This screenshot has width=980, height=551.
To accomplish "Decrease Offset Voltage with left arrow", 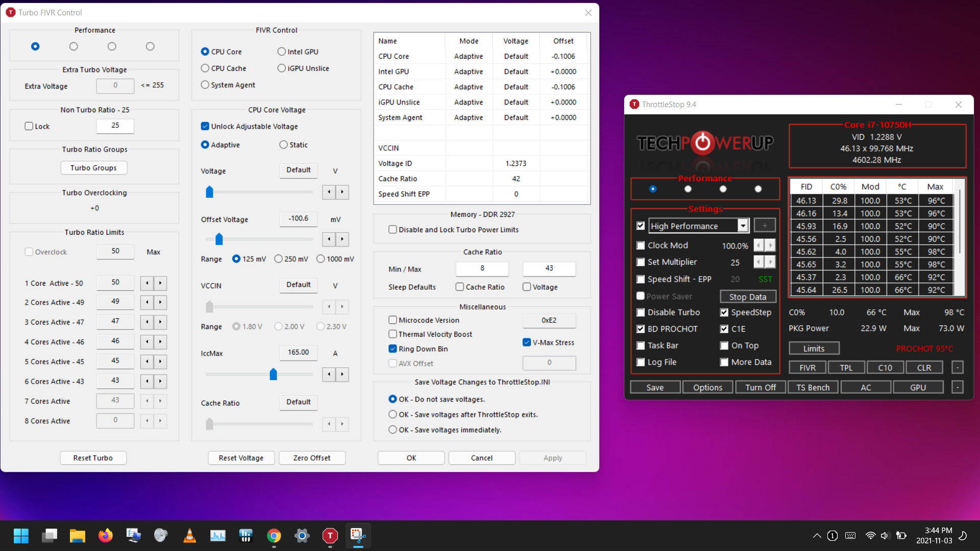I will coord(329,239).
